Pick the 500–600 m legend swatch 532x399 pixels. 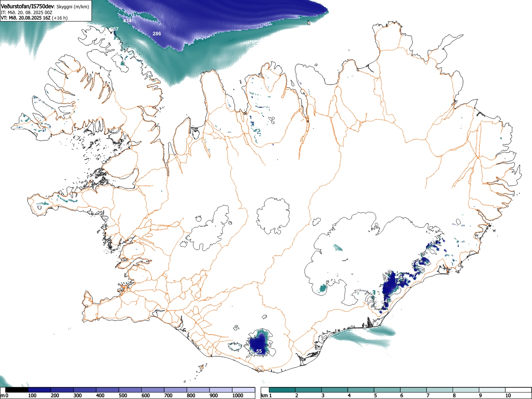(x=130, y=390)
